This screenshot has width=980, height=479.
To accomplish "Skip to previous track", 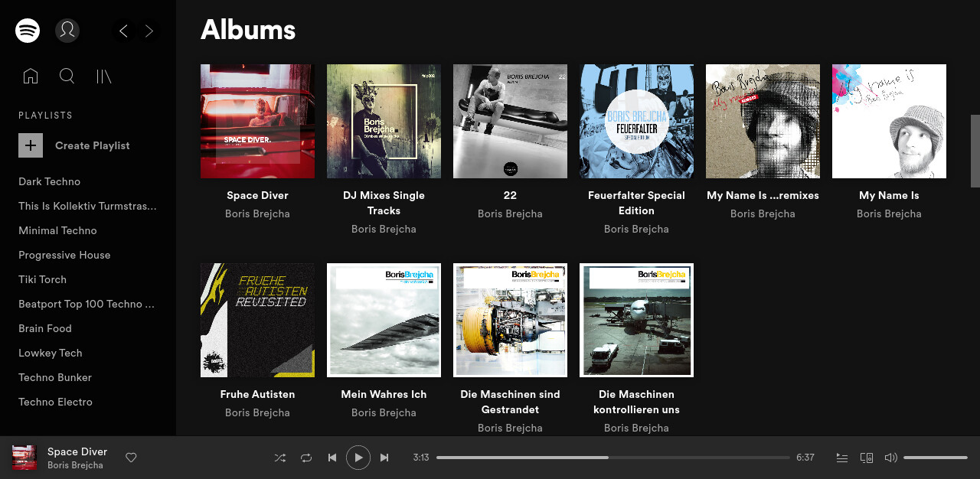I will (332, 458).
